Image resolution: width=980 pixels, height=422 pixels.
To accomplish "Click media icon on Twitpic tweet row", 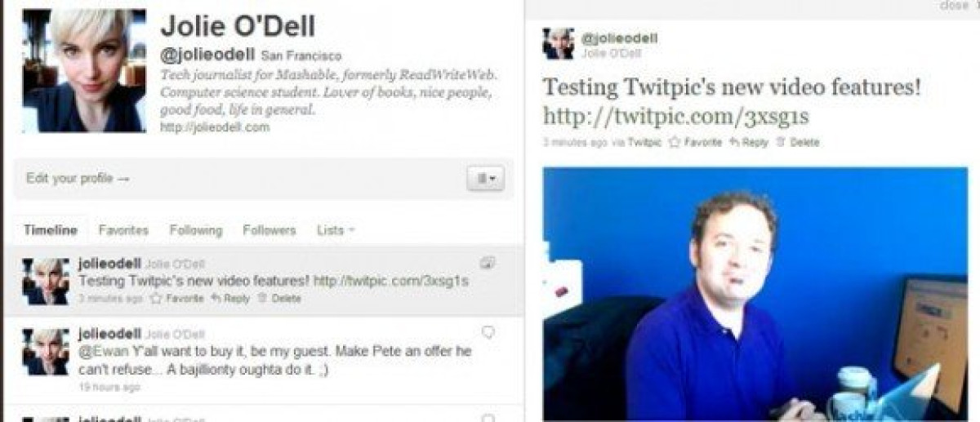I will tap(488, 262).
